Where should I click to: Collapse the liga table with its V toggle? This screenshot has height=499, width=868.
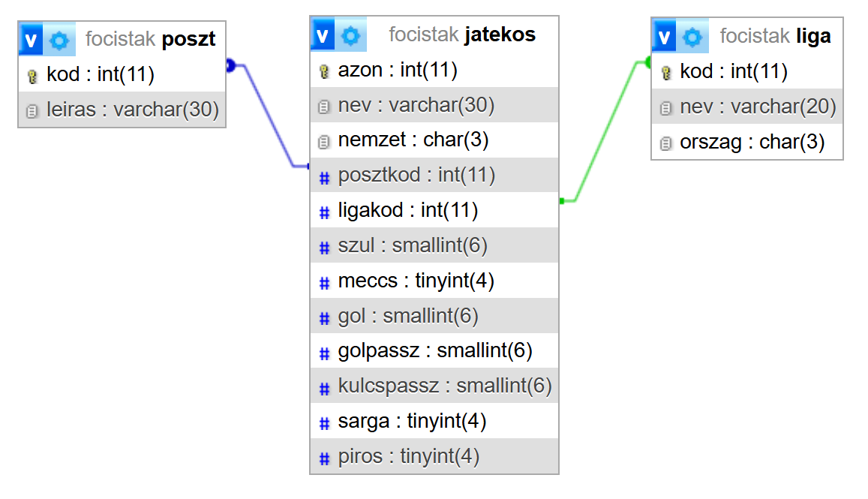(x=664, y=37)
